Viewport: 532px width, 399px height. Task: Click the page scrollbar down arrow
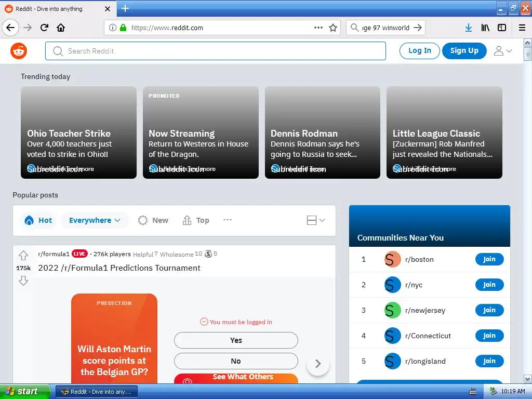[528, 379]
